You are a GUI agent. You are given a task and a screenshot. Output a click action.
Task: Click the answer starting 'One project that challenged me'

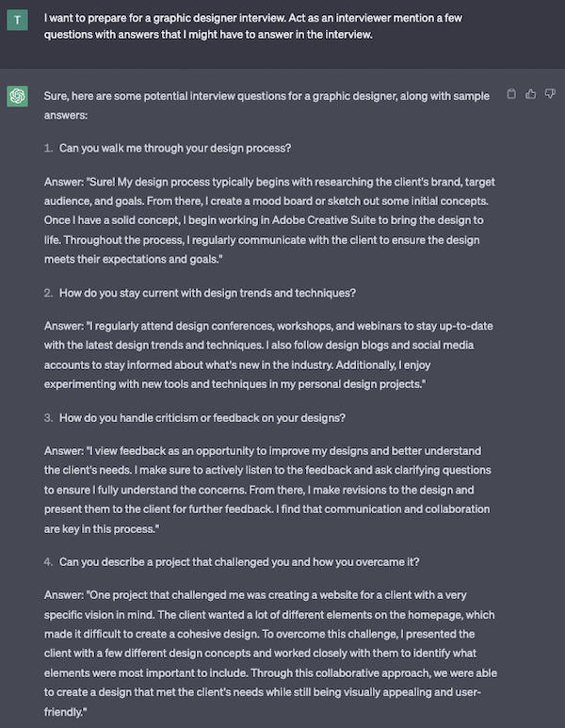[270, 654]
